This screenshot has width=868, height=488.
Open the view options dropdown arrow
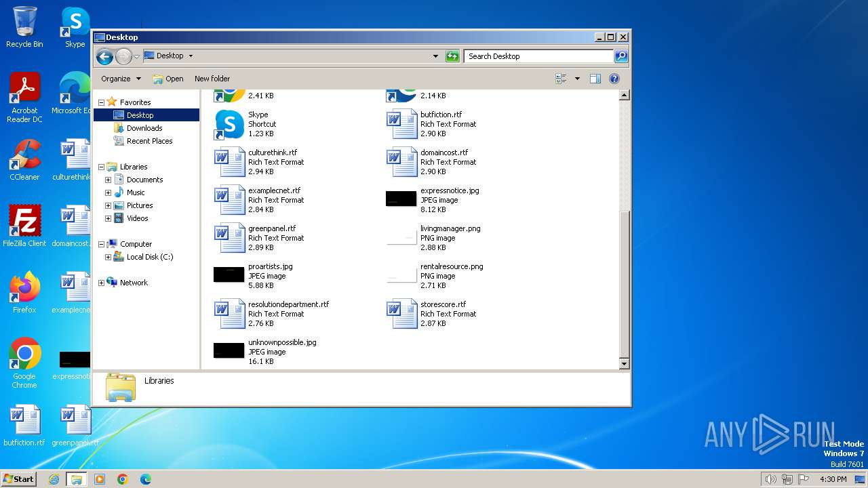(x=577, y=79)
